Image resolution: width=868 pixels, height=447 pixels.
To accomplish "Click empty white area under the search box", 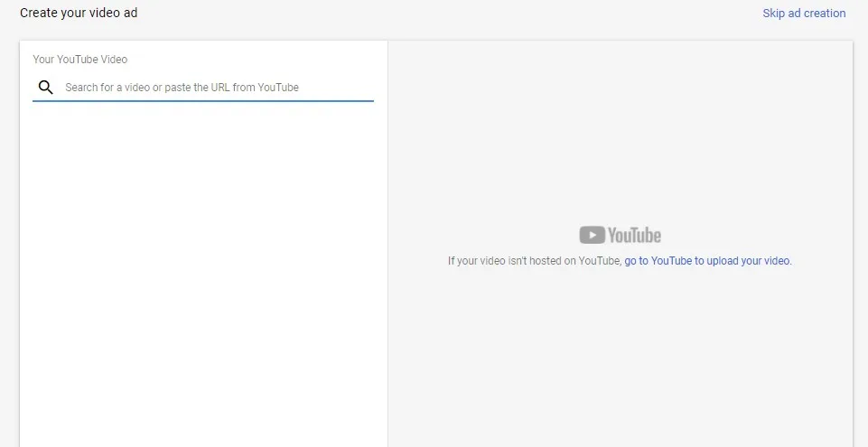I will [203, 271].
